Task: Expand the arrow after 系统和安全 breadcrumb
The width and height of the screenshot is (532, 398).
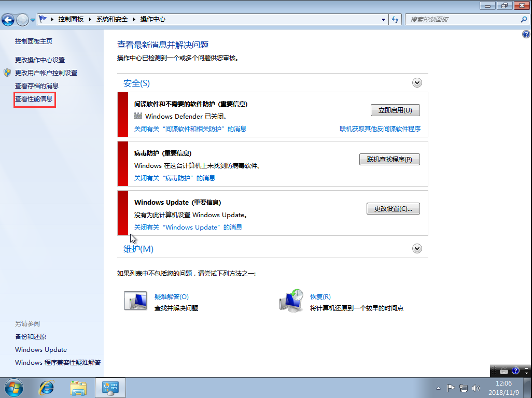Action: tap(134, 19)
